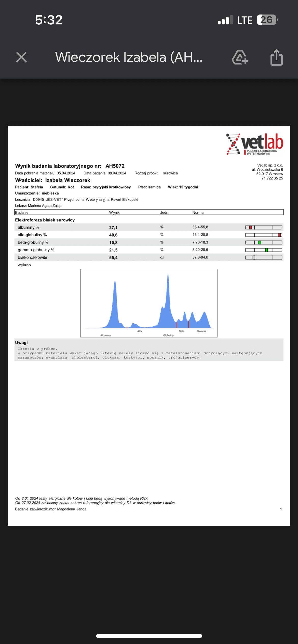This screenshot has width=298, height=644.
Task: Tap sex field samica
Action: coord(154,187)
